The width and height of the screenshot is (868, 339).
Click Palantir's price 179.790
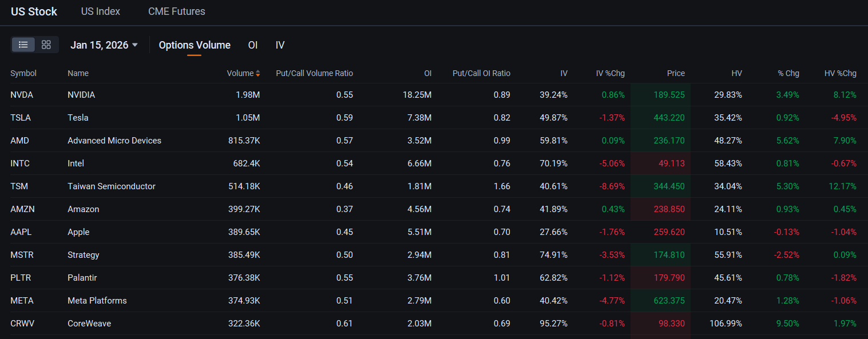[669, 278]
